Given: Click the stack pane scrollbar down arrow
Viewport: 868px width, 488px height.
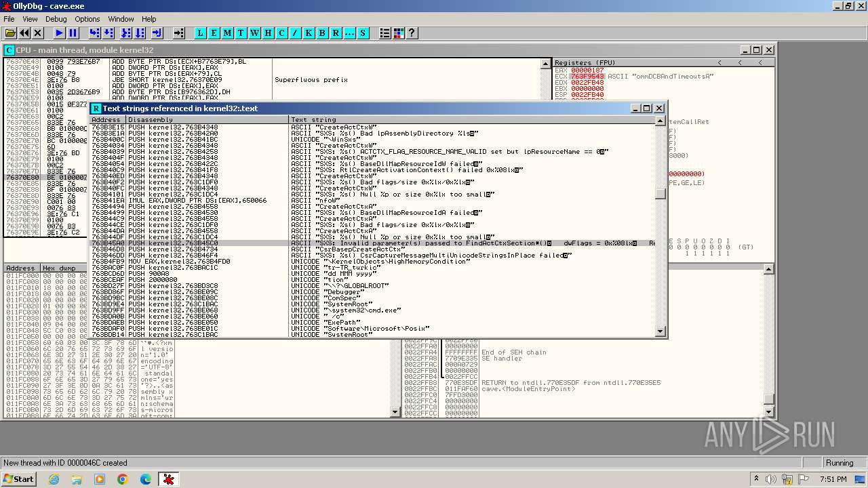Looking at the screenshot, I should click(x=768, y=412).
